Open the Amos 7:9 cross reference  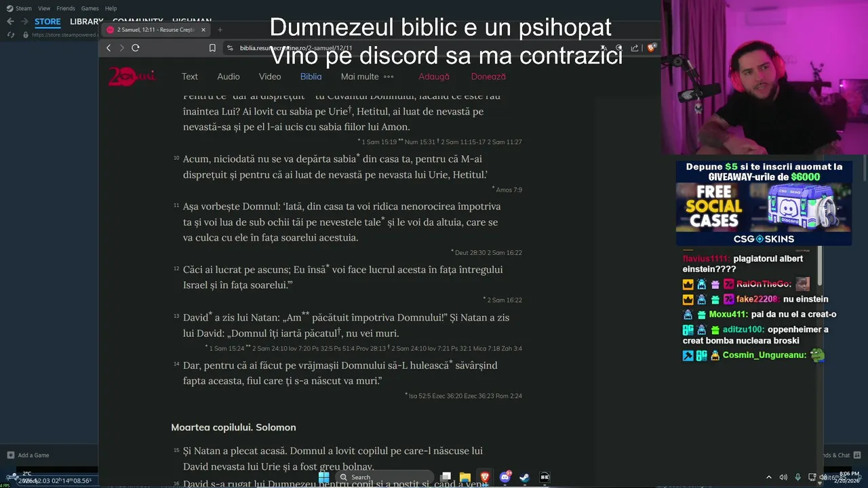click(x=509, y=190)
